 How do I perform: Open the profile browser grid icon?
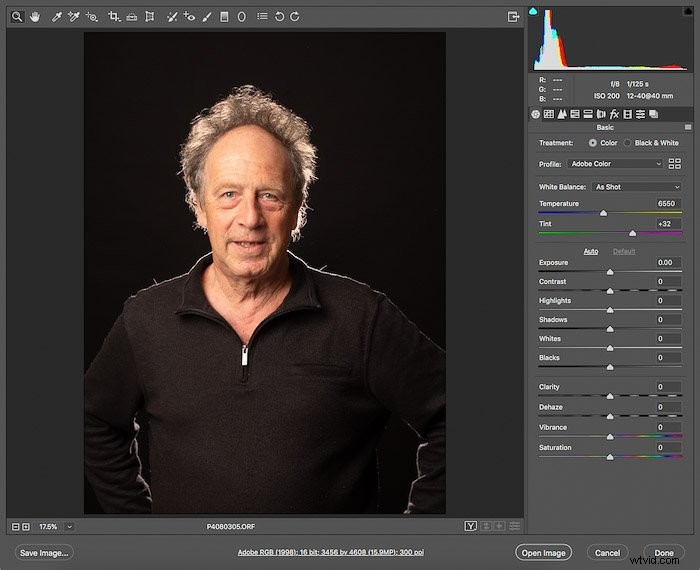[x=675, y=164]
